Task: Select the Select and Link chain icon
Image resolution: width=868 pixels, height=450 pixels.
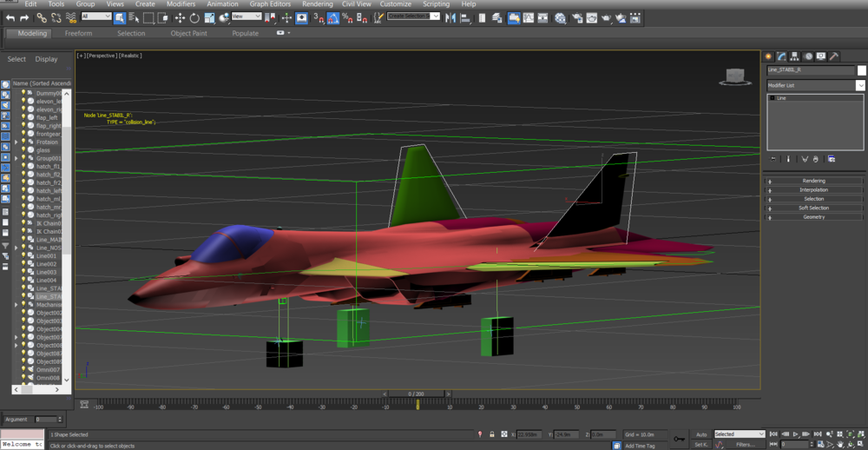Action: click(42, 17)
